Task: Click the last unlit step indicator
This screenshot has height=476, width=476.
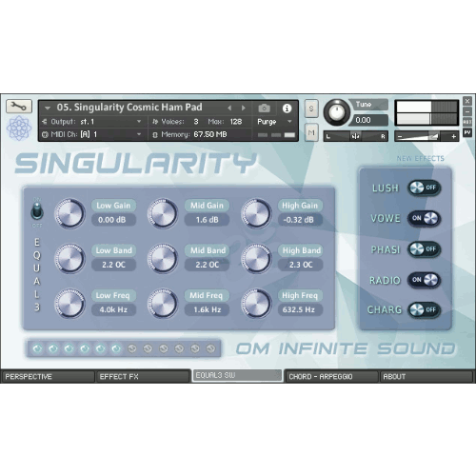Action: [210, 348]
